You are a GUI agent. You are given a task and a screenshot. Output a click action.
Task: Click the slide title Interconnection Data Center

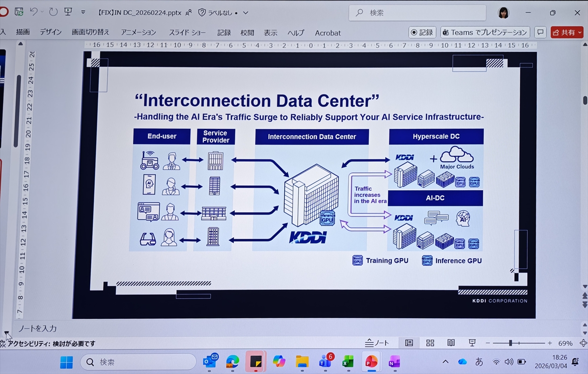(x=257, y=101)
